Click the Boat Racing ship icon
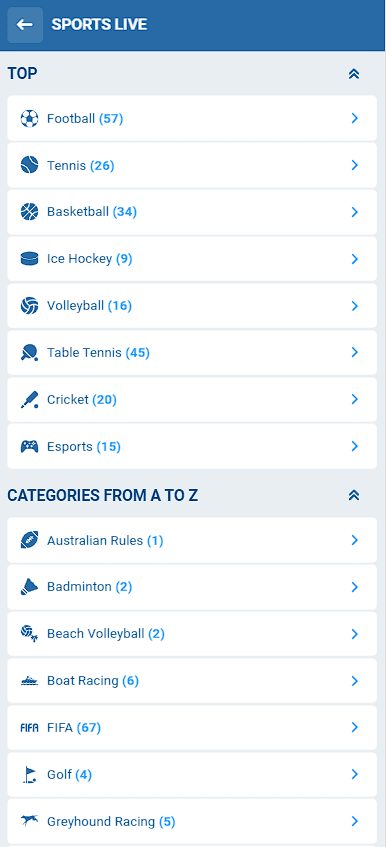This screenshot has height=847, width=386. (x=29, y=681)
